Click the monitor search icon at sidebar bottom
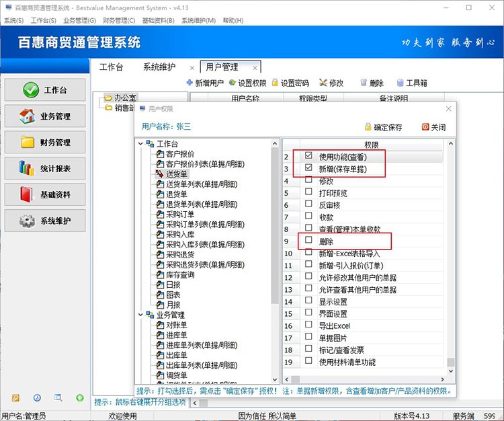The image size is (504, 421). [x=58, y=398]
